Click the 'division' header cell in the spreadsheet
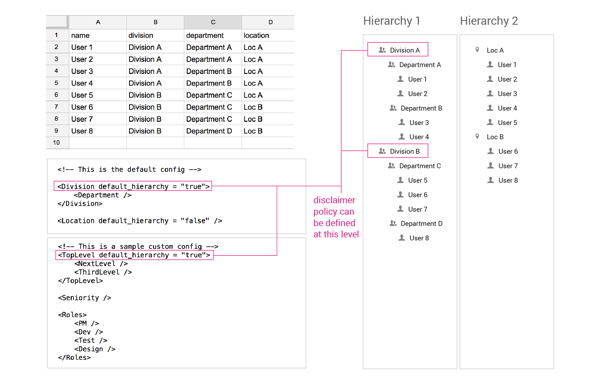The image size is (600, 384). (x=155, y=35)
